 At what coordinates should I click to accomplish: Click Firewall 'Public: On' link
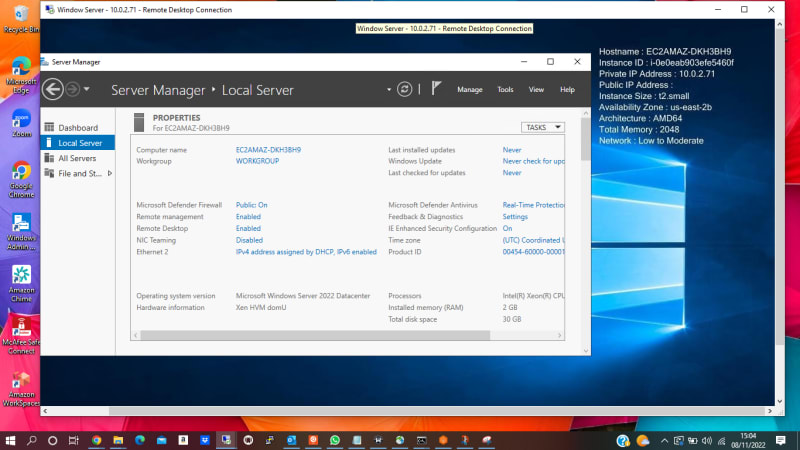click(x=252, y=205)
